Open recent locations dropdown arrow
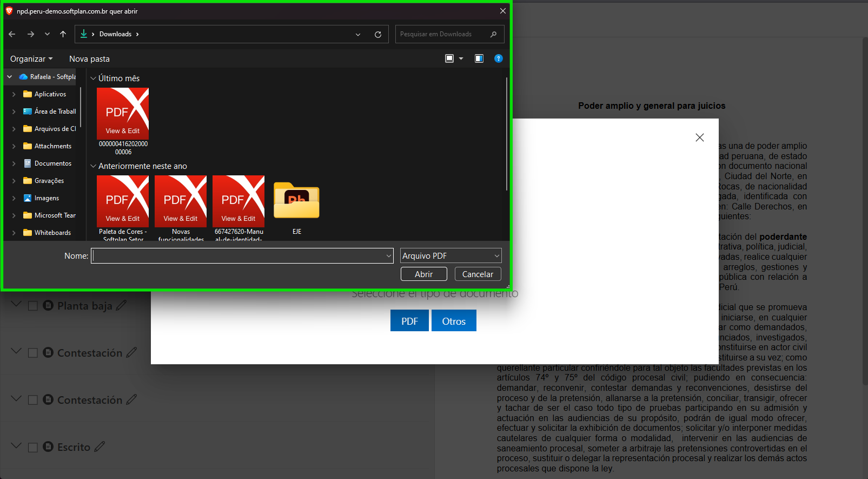The height and width of the screenshot is (479, 868). click(47, 34)
